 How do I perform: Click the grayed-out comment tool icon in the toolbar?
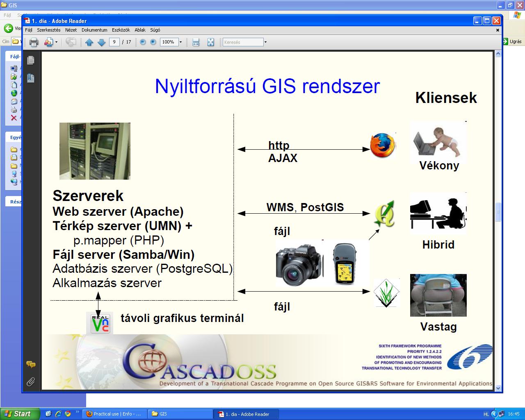(x=71, y=42)
